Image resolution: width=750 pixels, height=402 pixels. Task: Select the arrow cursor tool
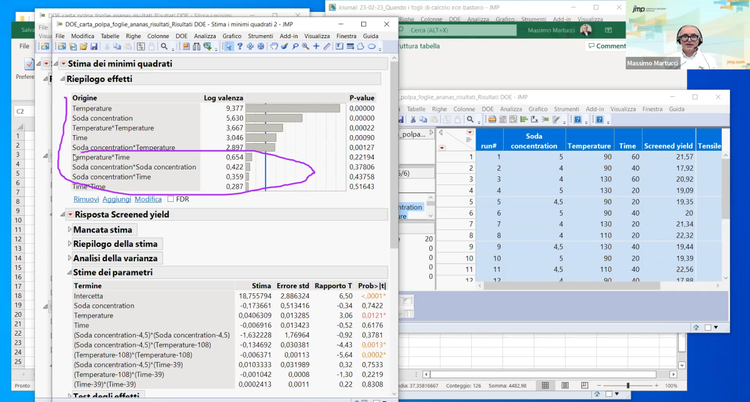[228, 46]
